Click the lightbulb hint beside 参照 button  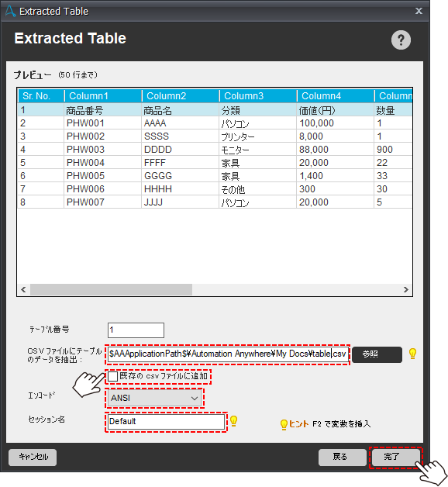[412, 354]
